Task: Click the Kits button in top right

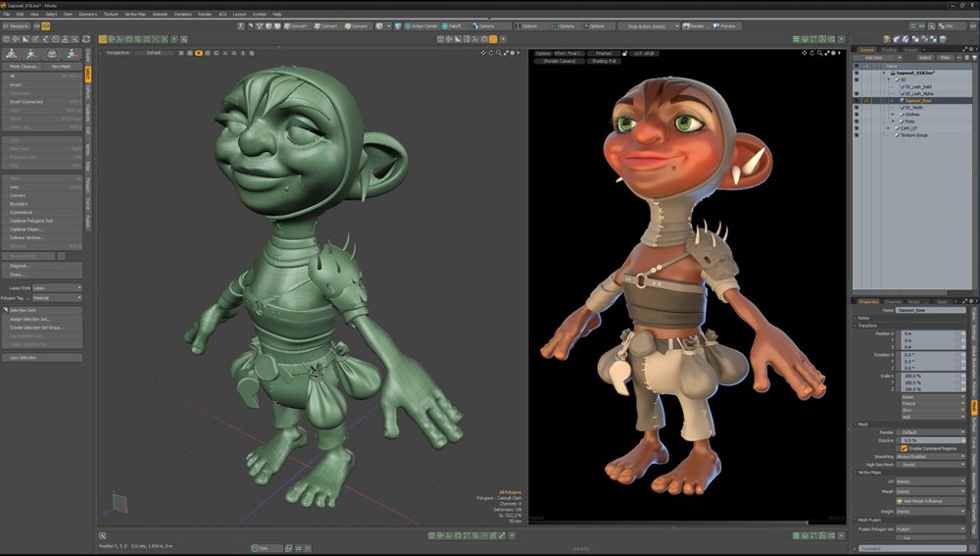Action: pos(951,26)
